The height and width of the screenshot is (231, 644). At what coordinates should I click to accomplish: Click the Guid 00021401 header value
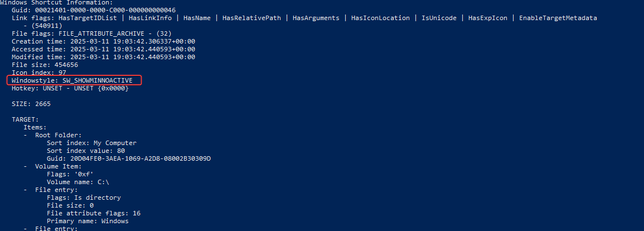[x=103, y=10]
